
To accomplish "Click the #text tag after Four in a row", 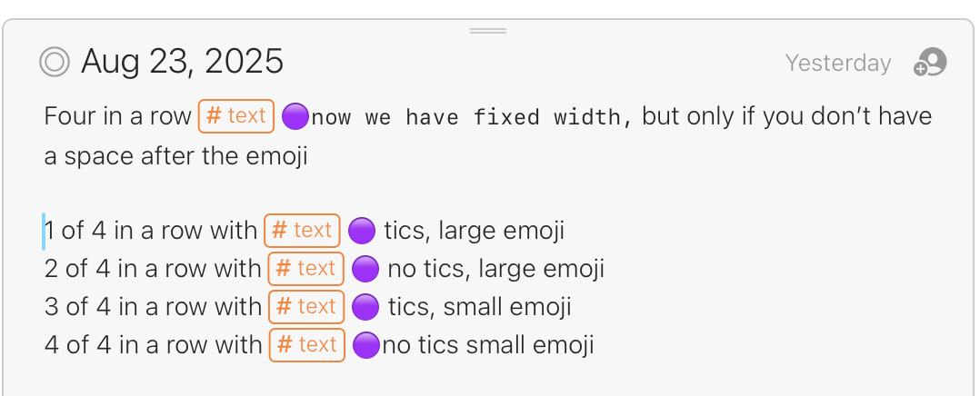I will (236, 116).
